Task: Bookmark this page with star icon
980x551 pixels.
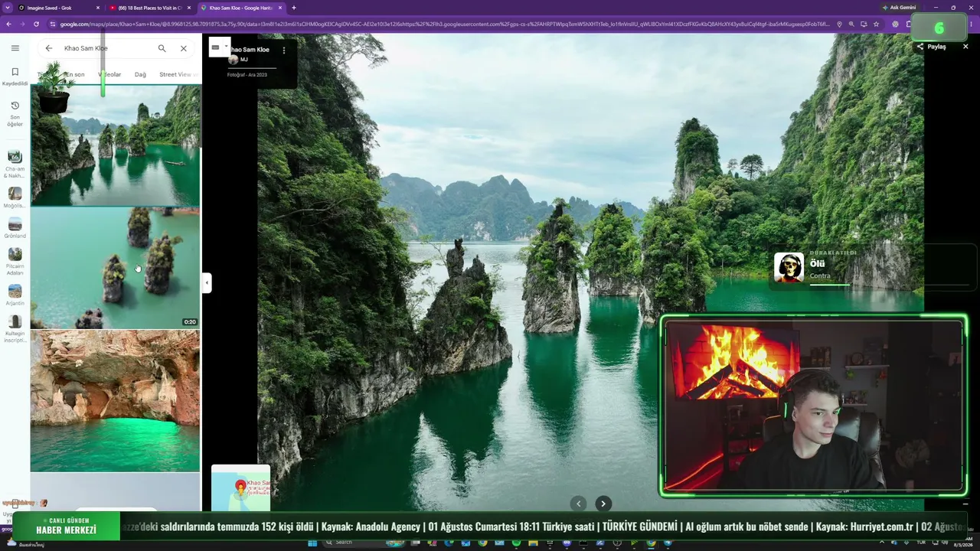Action: [876, 24]
